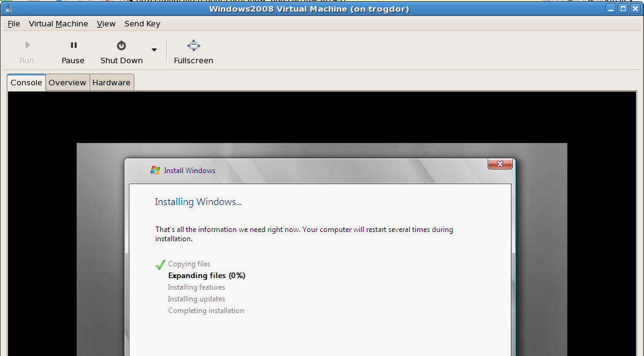Minimize the Windows2008 Virtual Machine window
Image resolution: width=644 pixels, height=356 pixels.
(611, 9)
